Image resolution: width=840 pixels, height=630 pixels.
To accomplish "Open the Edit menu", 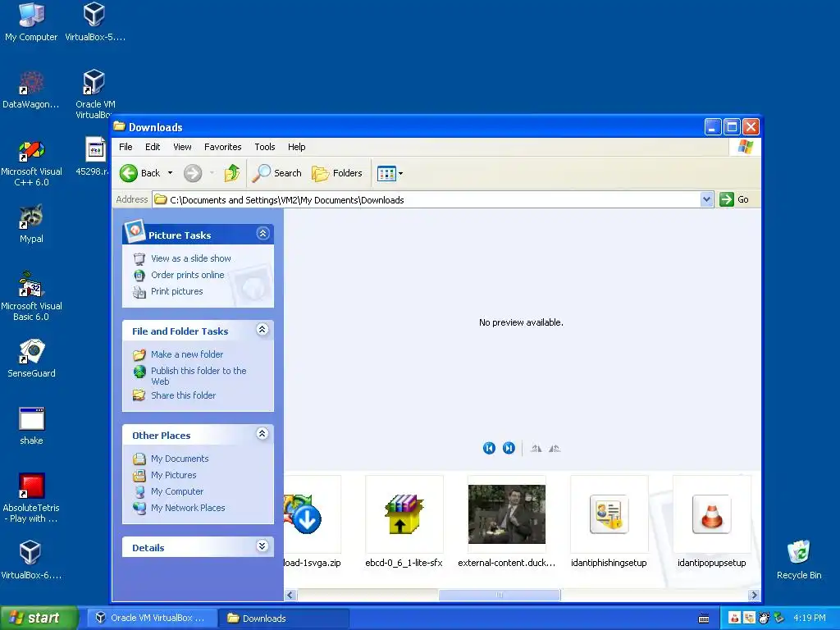I will tap(153, 147).
